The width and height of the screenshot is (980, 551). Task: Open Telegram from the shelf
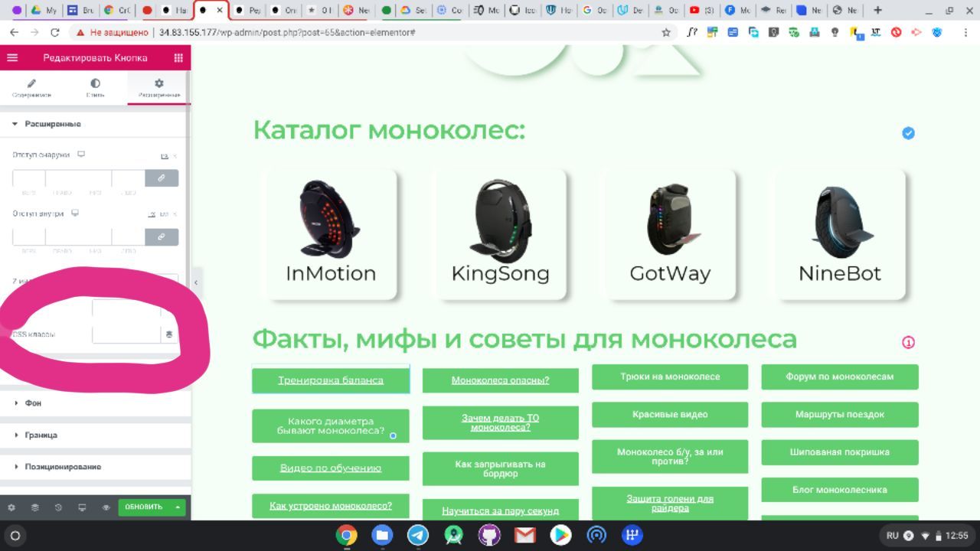click(x=418, y=535)
